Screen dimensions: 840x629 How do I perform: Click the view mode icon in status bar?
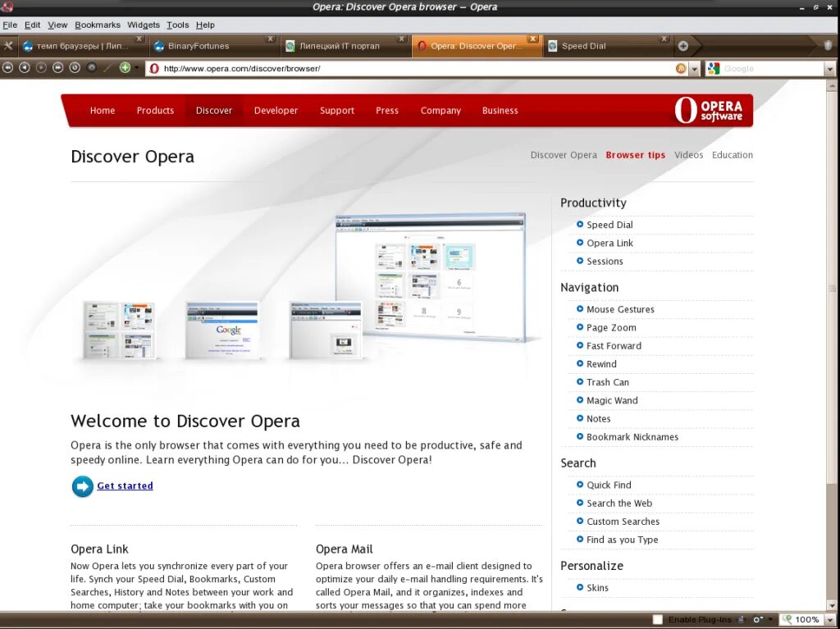[x=757, y=619]
